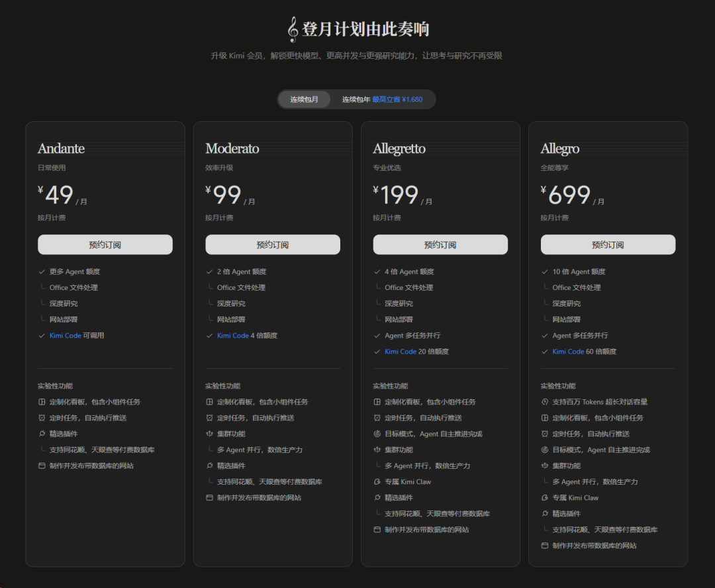Click database site icon beside 制作并发布 in Allegro
Screen dimensions: 715x588
coord(544,546)
